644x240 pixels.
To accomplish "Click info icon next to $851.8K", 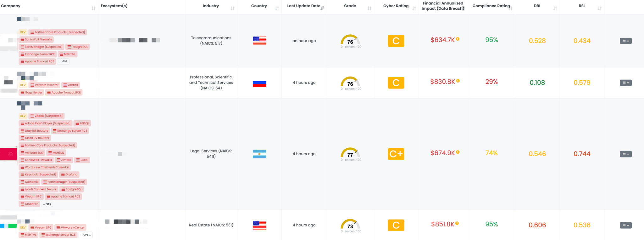I will (457, 223).
